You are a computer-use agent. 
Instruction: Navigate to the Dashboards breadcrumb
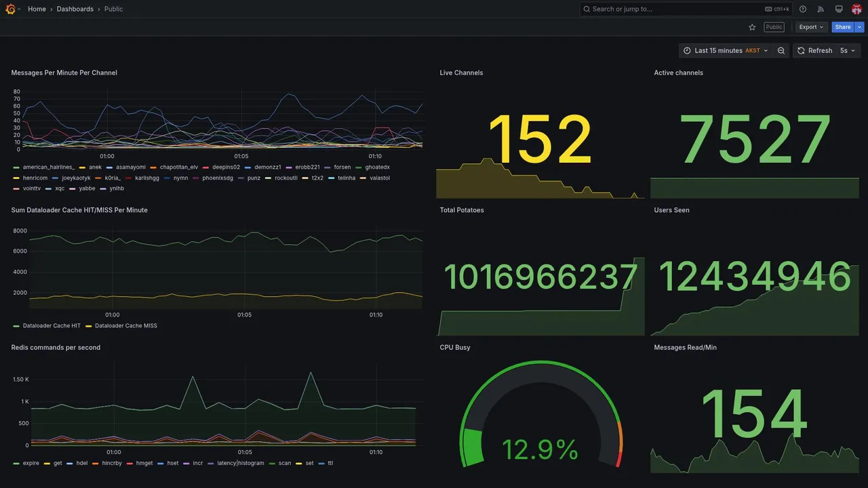coord(75,9)
